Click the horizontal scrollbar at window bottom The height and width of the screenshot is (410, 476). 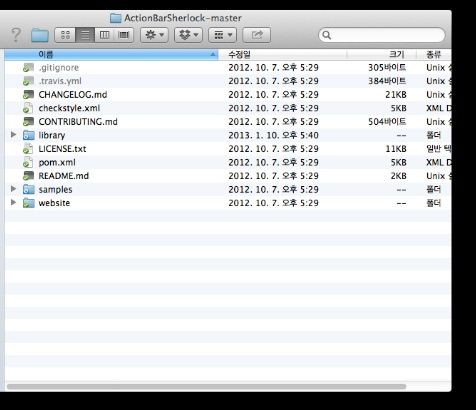pyautogui.click(x=206, y=387)
